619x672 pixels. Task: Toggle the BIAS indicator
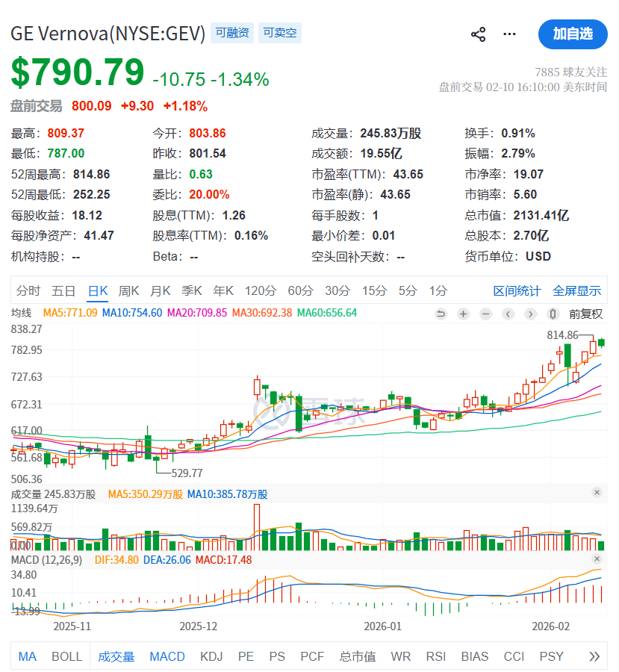pyautogui.click(x=475, y=656)
